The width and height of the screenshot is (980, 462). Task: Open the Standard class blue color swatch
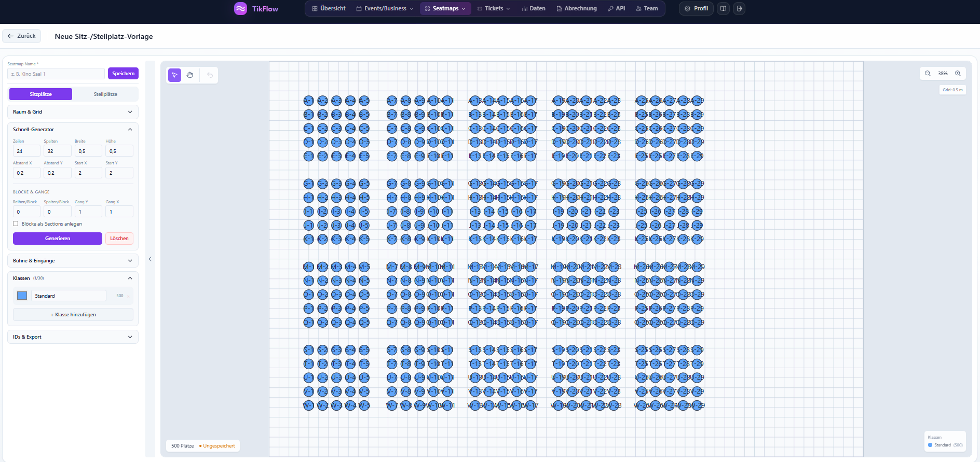click(22, 296)
